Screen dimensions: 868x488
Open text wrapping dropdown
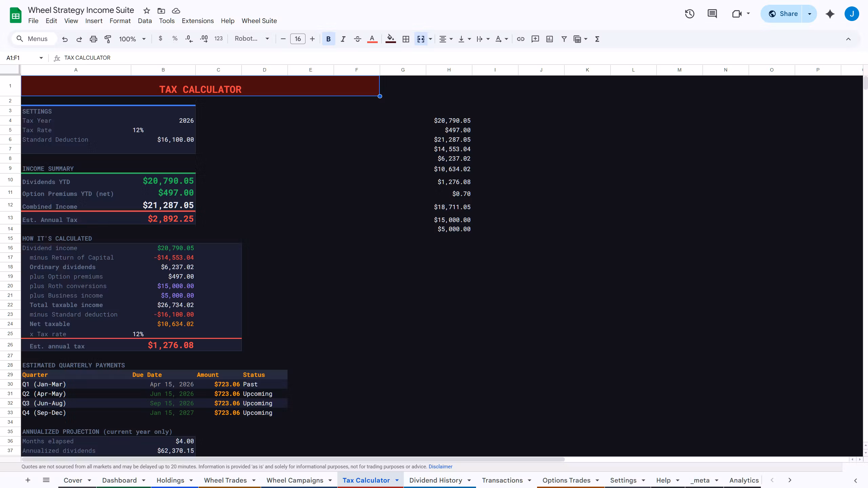(483, 39)
